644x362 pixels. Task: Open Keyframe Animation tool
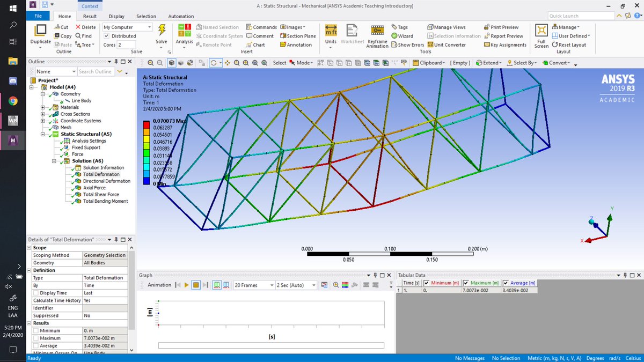pyautogui.click(x=377, y=31)
